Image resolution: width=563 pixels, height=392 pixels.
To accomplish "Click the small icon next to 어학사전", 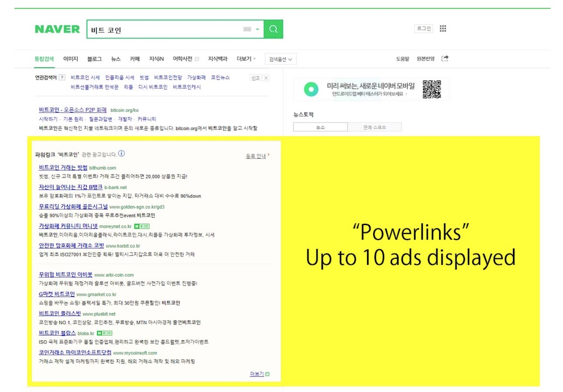I will 196,59.
